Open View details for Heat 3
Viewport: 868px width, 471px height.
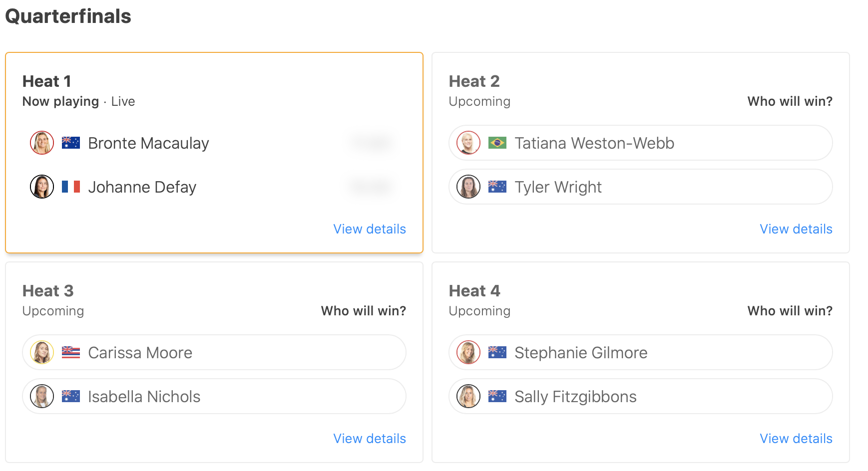[370, 439]
